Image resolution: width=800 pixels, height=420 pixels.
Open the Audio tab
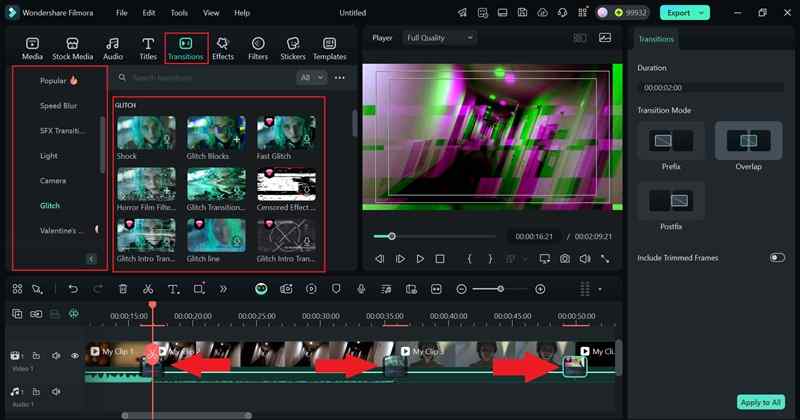pos(113,49)
